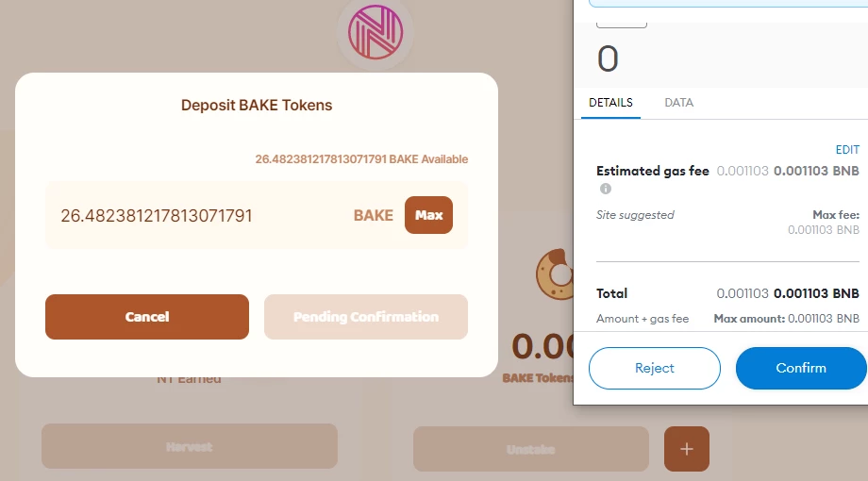The width and height of the screenshot is (868, 481).
Task: Click the plus stake button
Action: pyautogui.click(x=687, y=449)
